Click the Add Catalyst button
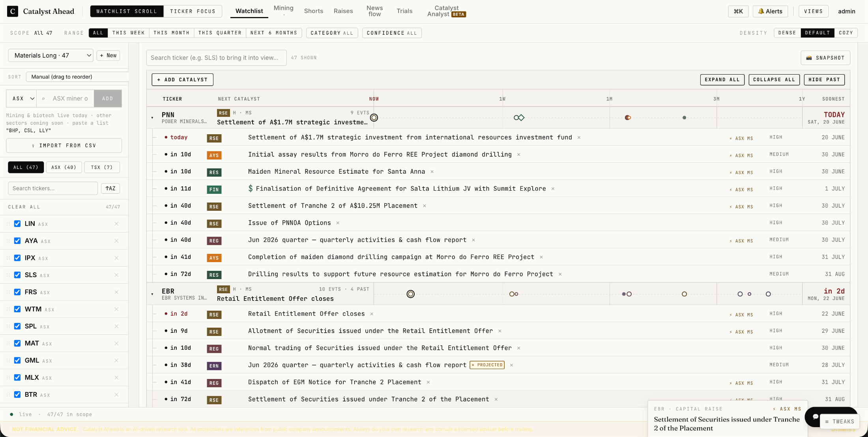The image size is (868, 437). [183, 80]
